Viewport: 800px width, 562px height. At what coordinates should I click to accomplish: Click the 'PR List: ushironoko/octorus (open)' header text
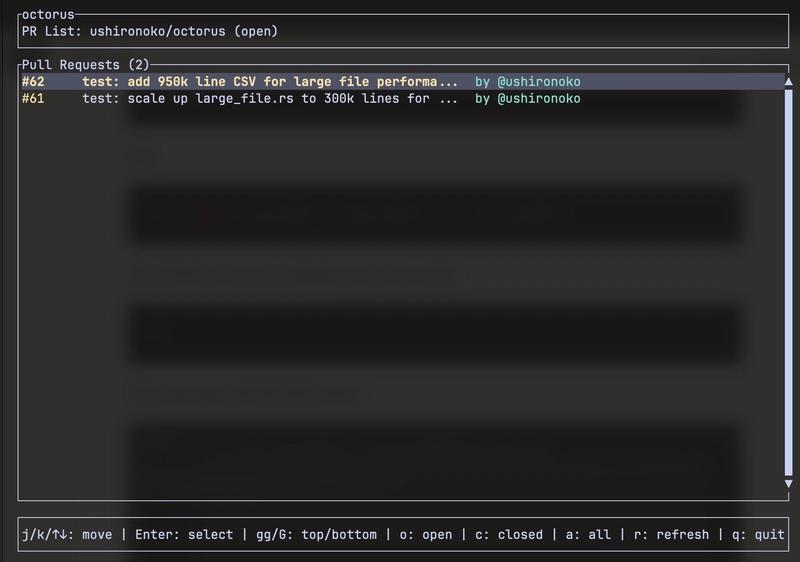click(150, 32)
